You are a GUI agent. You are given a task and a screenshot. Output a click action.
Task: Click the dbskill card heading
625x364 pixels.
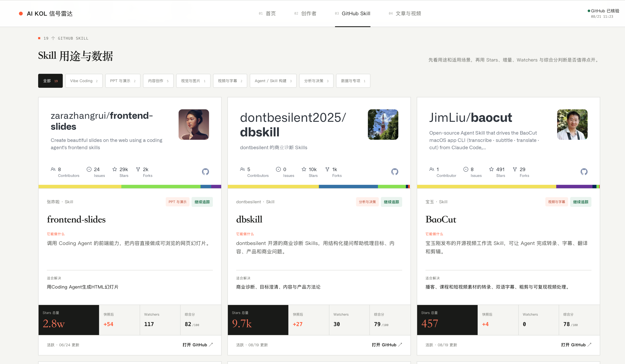(249, 220)
